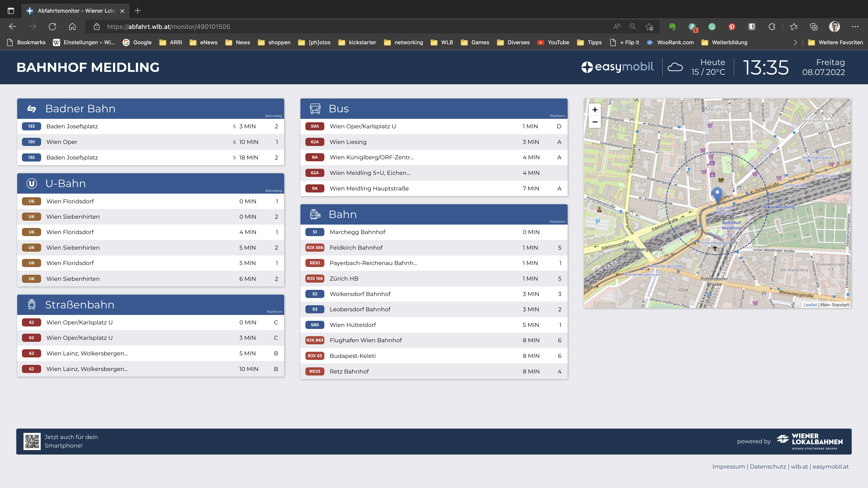Click the Straßenbahn tram icon
This screenshot has width=868, height=488.
(32, 305)
